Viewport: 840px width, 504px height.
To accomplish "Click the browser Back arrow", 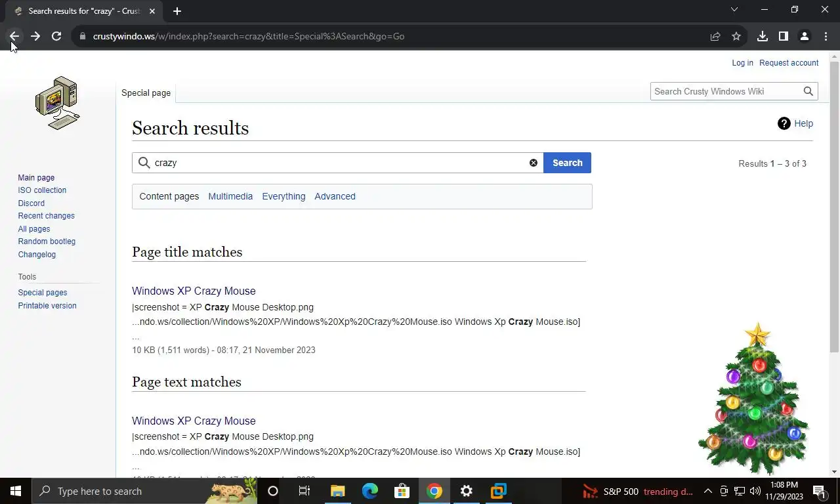I will [x=14, y=36].
